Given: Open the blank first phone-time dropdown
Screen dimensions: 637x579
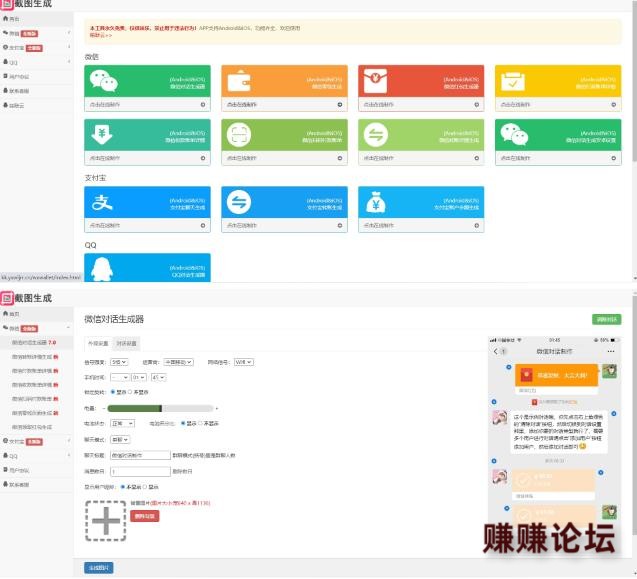Looking at the screenshot, I should (x=119, y=377).
